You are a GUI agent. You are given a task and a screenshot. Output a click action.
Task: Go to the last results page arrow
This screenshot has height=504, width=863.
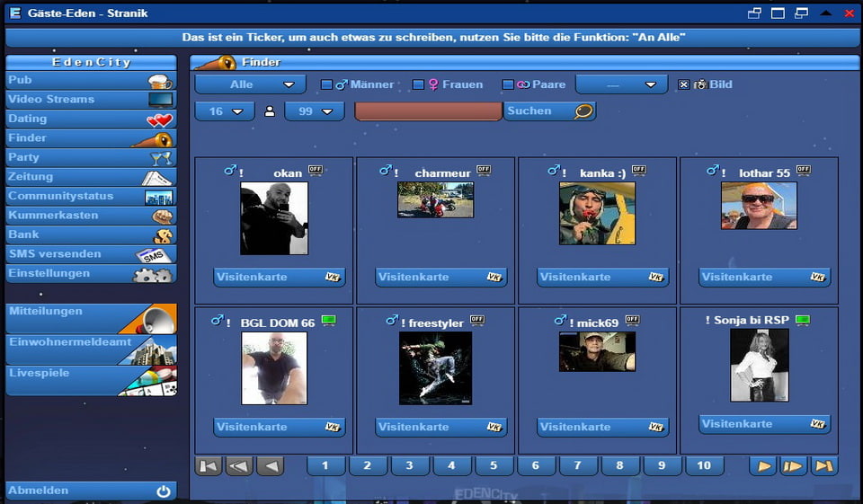(x=823, y=465)
